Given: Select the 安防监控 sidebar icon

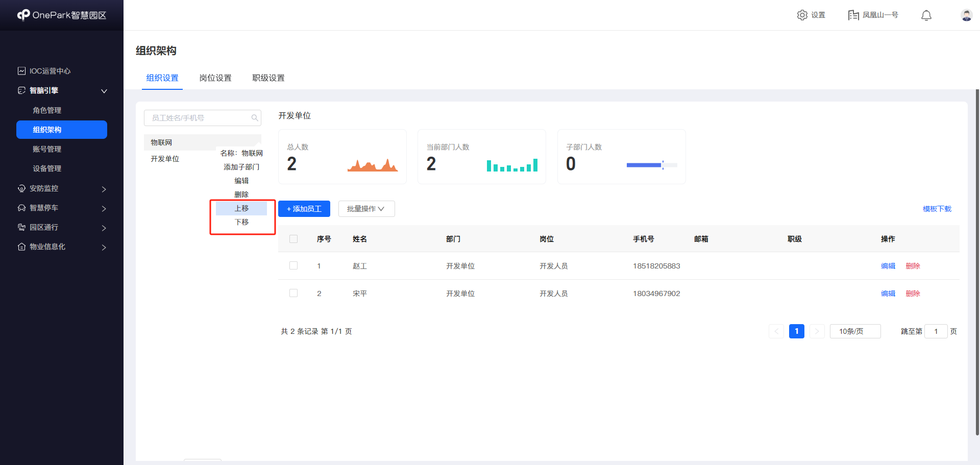Looking at the screenshot, I should tap(21, 188).
